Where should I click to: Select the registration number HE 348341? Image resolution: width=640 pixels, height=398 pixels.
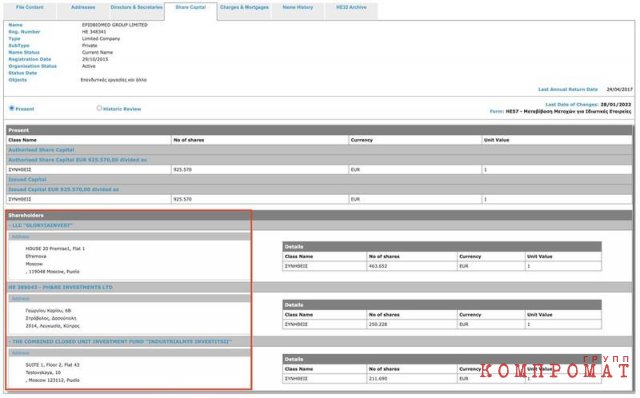(94, 32)
